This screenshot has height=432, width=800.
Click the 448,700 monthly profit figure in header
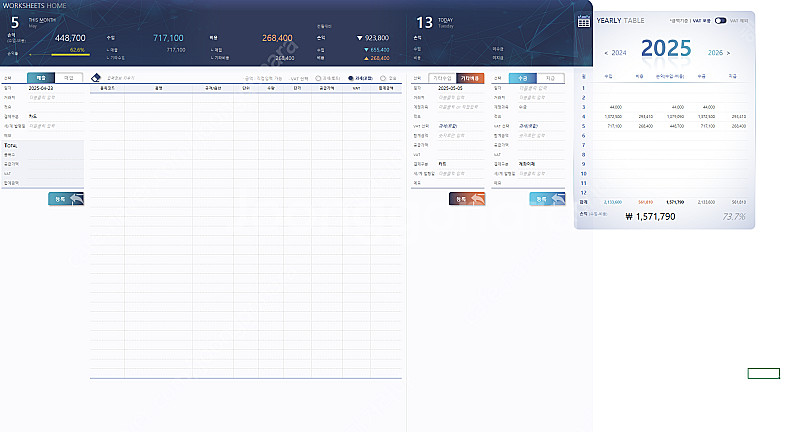(x=70, y=38)
